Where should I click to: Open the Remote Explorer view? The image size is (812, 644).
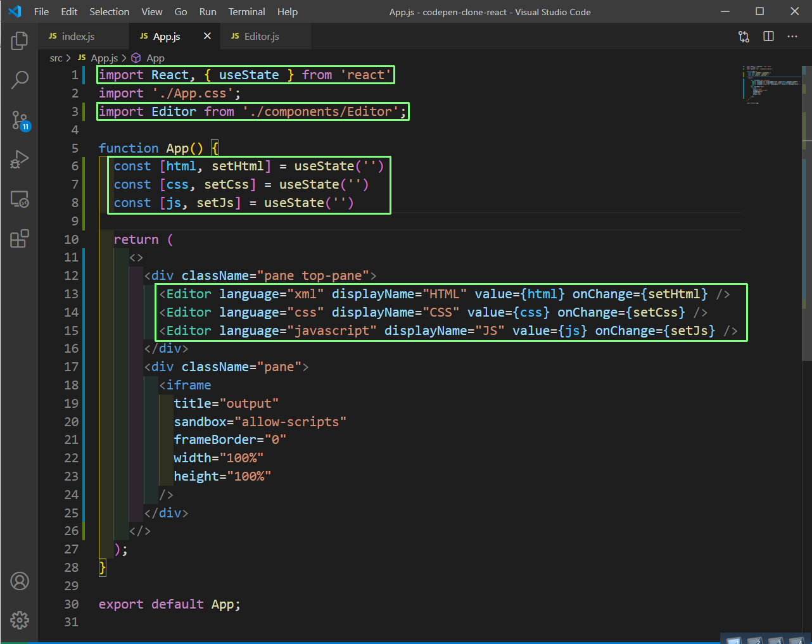click(20, 199)
